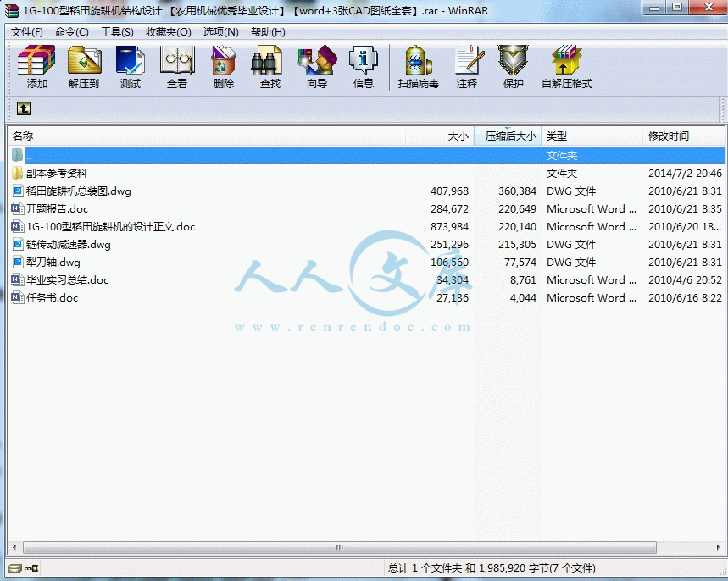
Task: Open the File (文件) menu
Action: point(27,32)
